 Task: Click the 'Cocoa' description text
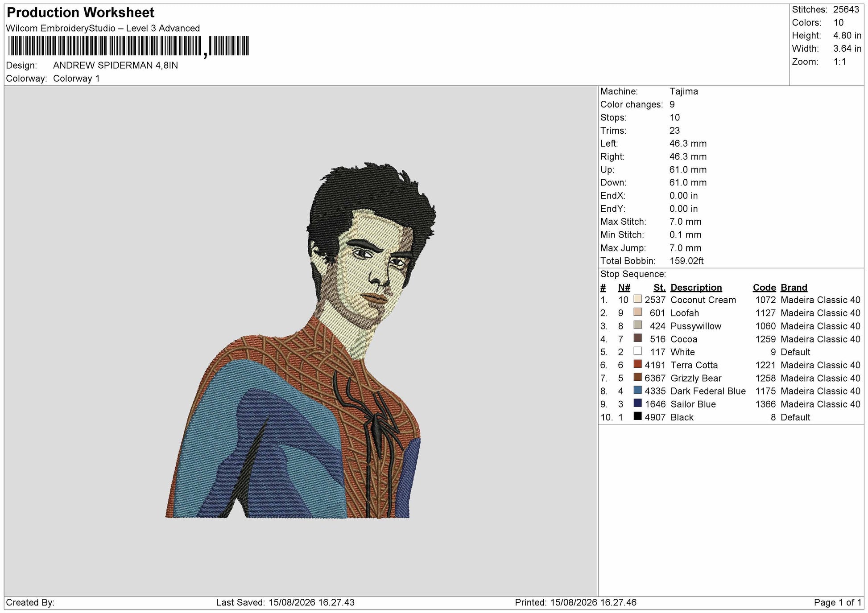coord(684,339)
